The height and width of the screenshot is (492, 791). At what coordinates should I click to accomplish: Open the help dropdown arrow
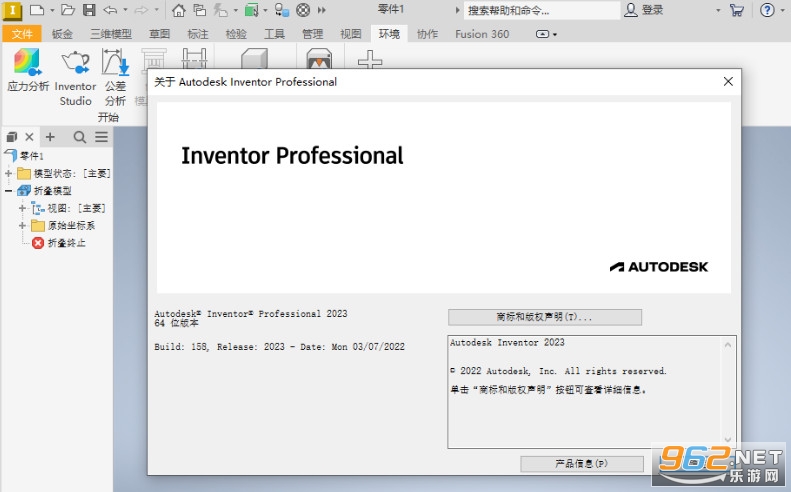(784, 10)
